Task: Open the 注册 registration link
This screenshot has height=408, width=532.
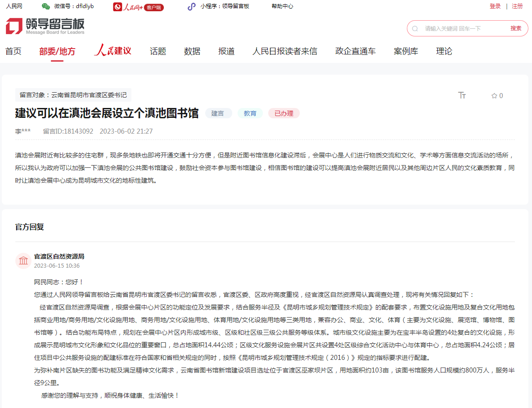Action: (x=518, y=6)
